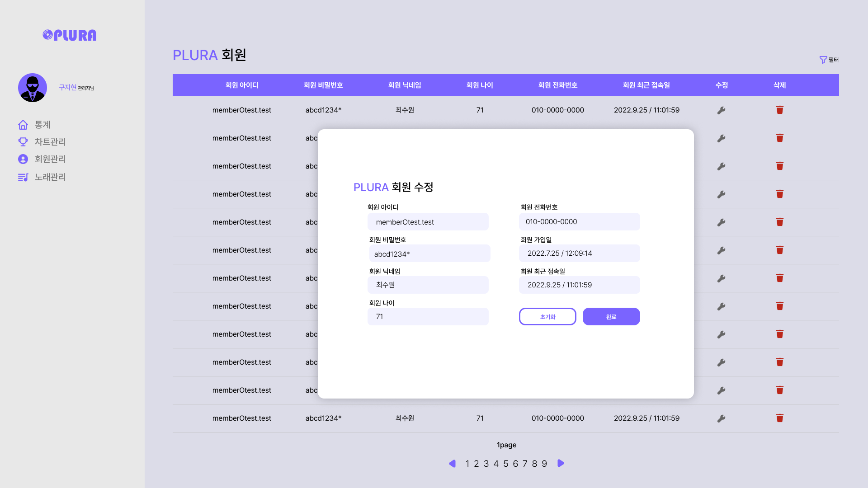Go to previous pages with left arrow

[452, 464]
